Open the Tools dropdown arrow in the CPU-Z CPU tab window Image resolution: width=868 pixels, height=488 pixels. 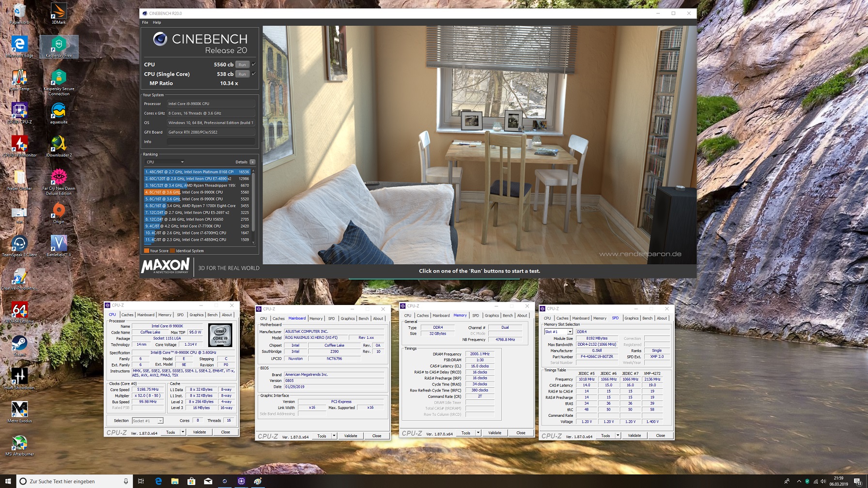pyautogui.click(x=183, y=432)
